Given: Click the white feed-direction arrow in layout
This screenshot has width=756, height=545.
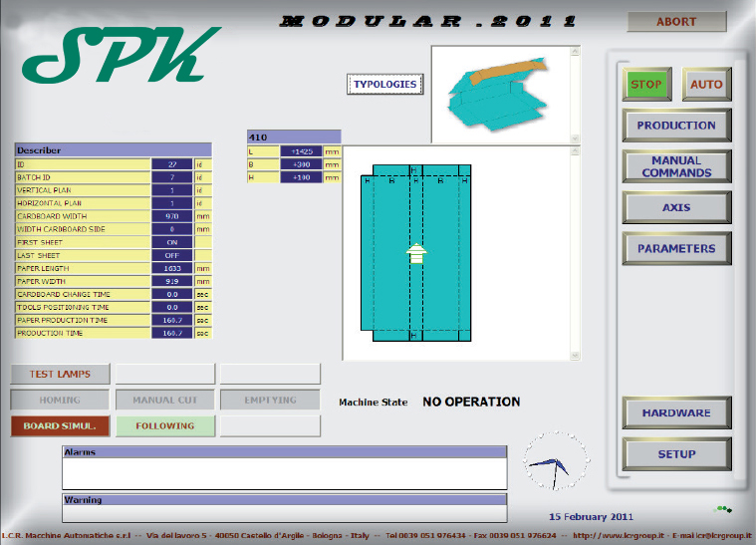Looking at the screenshot, I should pyautogui.click(x=415, y=253).
